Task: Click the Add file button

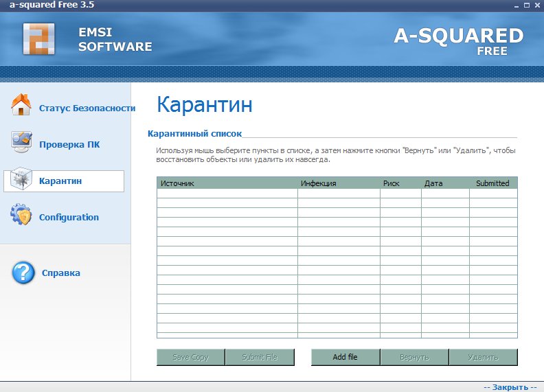Action: click(x=345, y=357)
